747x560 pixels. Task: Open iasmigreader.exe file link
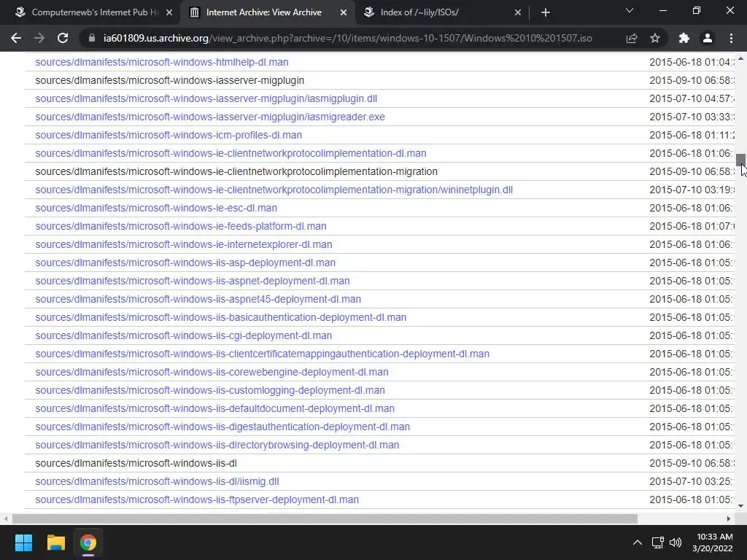point(210,117)
